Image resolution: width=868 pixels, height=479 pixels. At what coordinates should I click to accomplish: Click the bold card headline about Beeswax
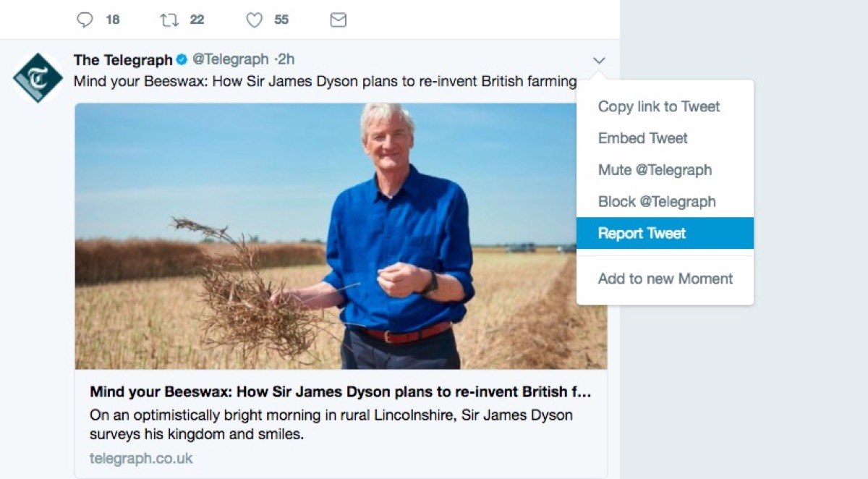[x=340, y=392]
